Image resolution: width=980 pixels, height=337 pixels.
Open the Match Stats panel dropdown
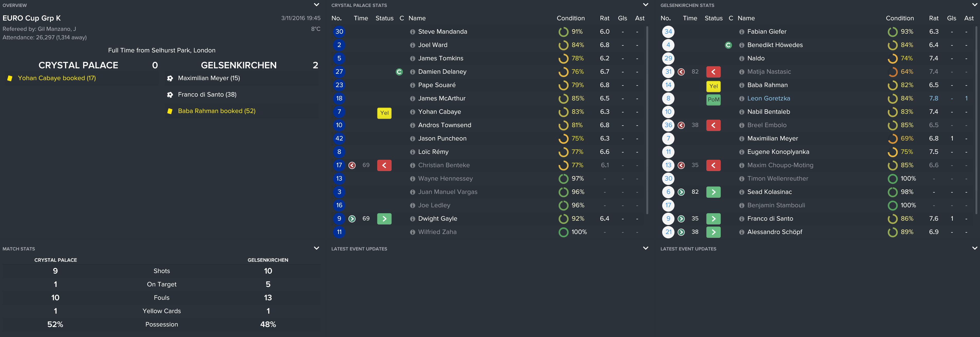316,248
